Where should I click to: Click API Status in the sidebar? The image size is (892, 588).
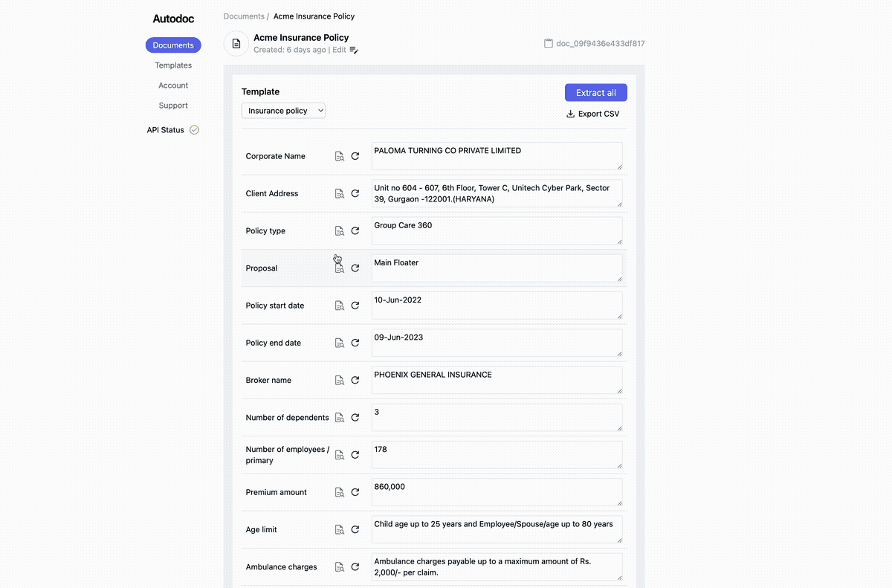tap(165, 130)
